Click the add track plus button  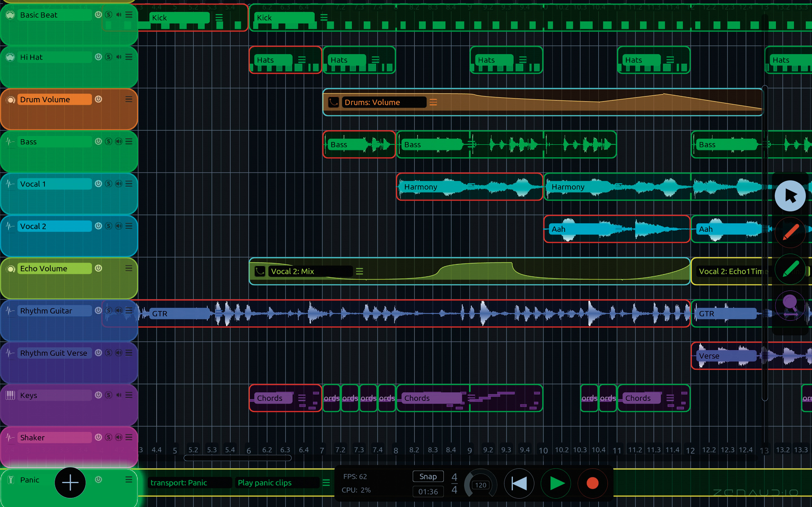pyautogui.click(x=70, y=483)
